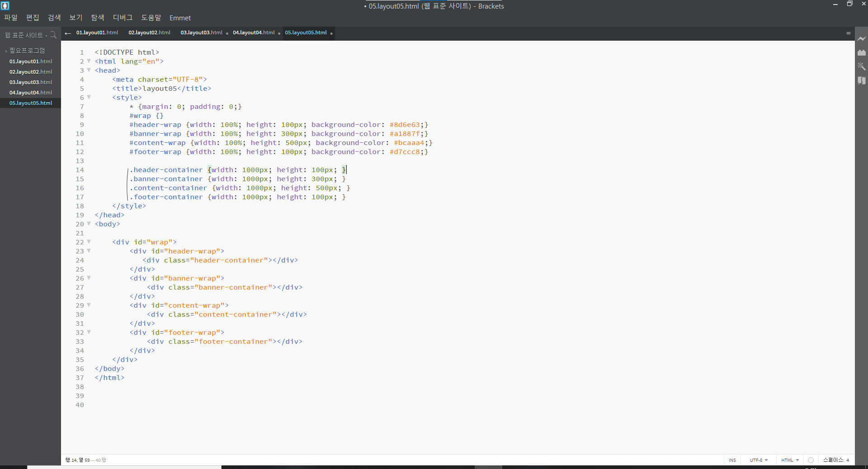Collapse the html tag fold on line 2

[x=89, y=61]
